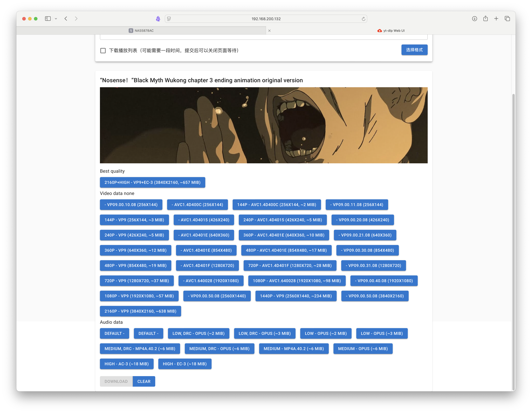
Task: Select 480P - VP9 (854X480, ~19 MIB)
Action: [x=135, y=266]
